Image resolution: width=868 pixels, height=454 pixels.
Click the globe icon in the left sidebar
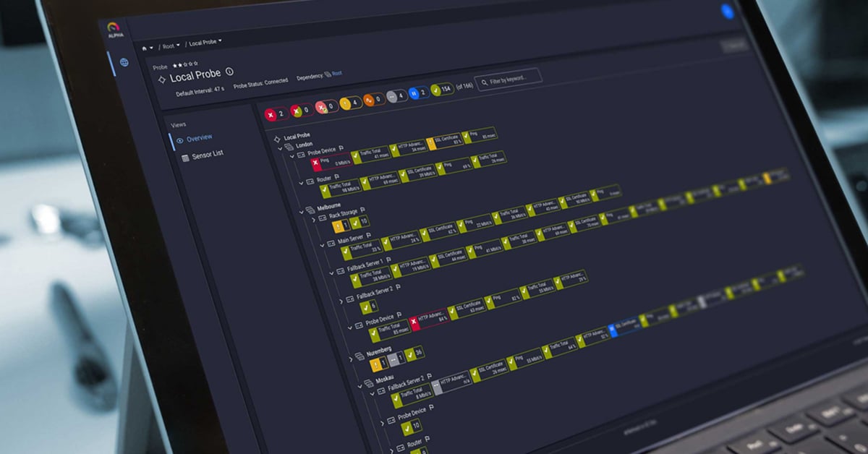point(124,63)
